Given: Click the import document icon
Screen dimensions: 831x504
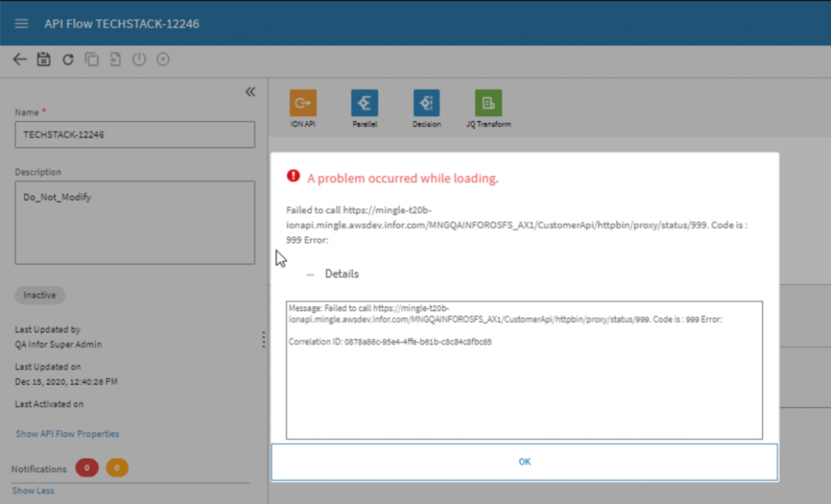Looking at the screenshot, I should tap(115, 59).
